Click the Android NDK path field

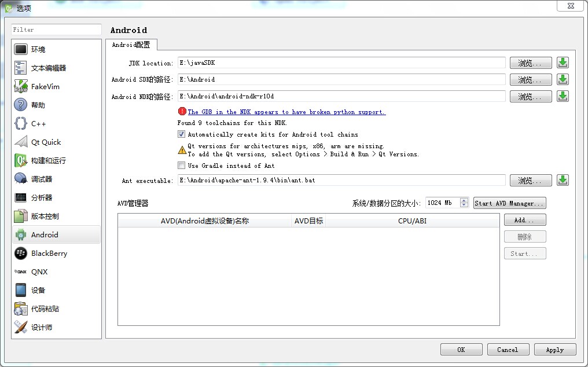[341, 97]
